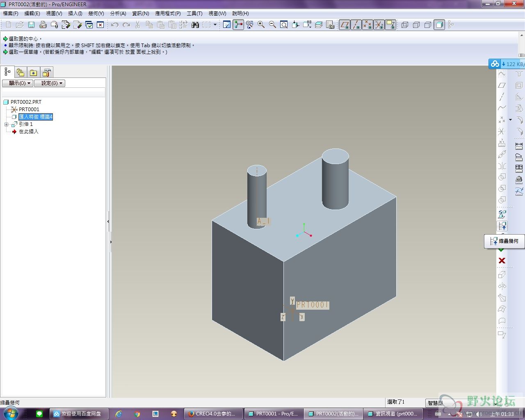Expand the 引伸 1 tree node
The width and height of the screenshot is (525, 420).
pyautogui.click(x=7, y=124)
